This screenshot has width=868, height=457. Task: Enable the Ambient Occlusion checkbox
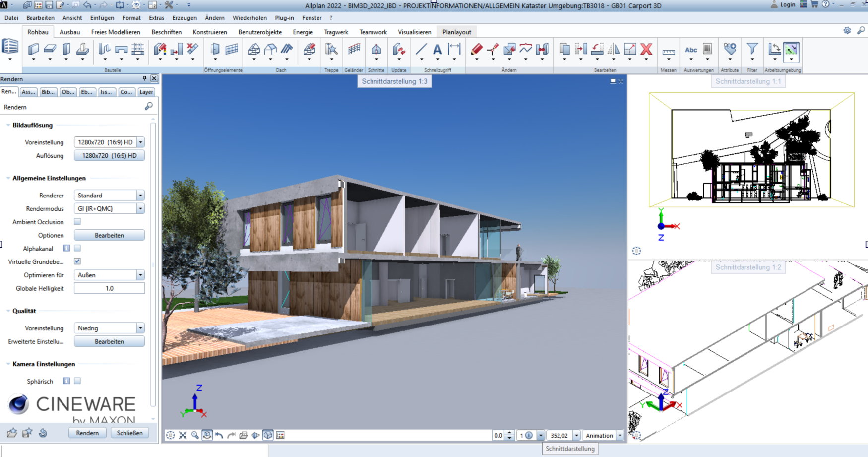pyautogui.click(x=77, y=222)
